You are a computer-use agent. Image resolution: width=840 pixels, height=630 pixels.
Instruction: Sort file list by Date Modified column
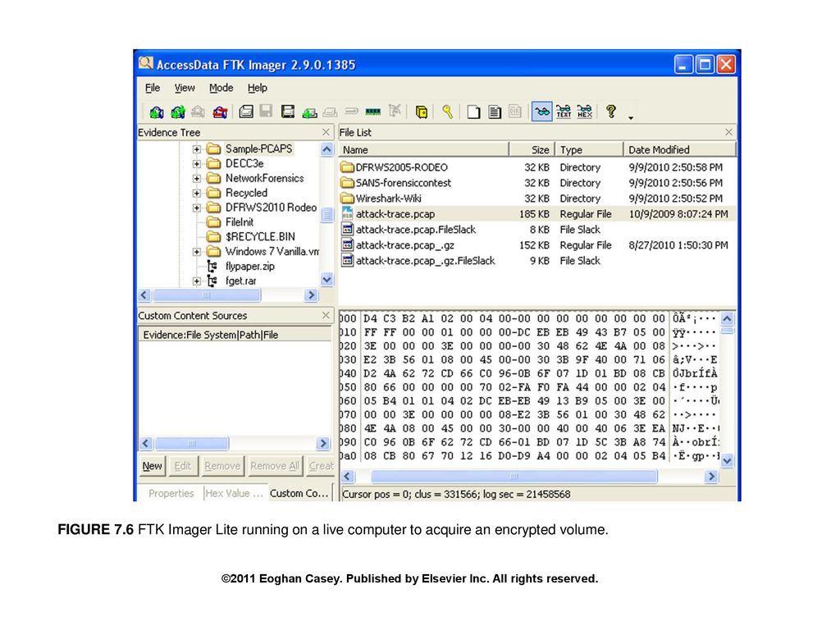tap(680, 149)
